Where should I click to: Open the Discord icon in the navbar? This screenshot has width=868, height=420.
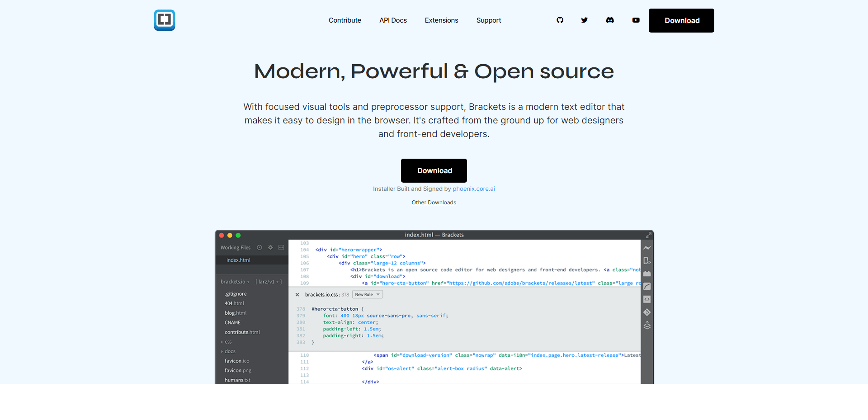click(x=610, y=20)
